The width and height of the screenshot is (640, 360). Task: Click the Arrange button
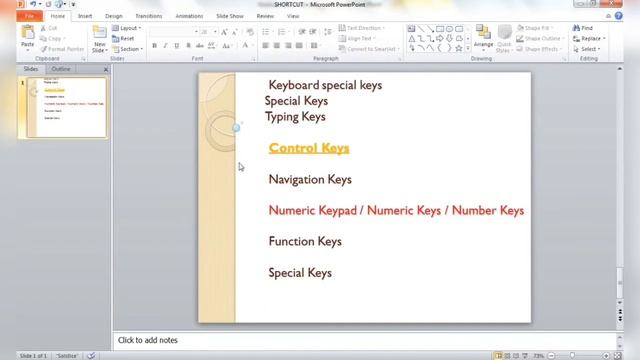coord(483,38)
